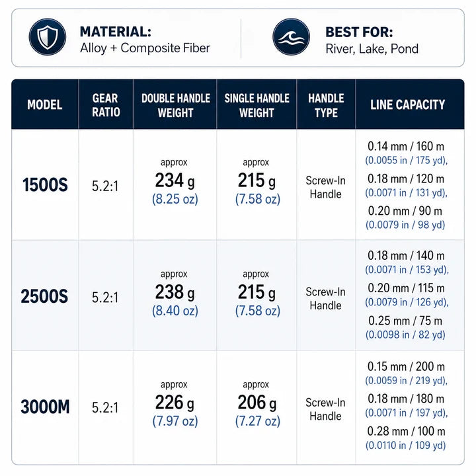Image resolution: width=476 pixels, height=476 pixels.
Task: Click Alloy + Composite Fiber material text
Action: [x=145, y=48]
